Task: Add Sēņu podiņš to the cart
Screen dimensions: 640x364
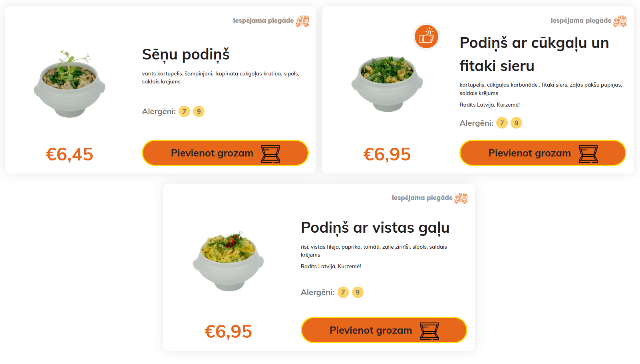Action: click(x=225, y=153)
